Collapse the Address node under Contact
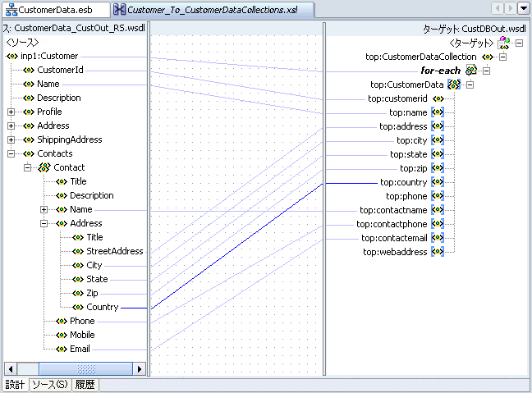This screenshot has height=393, width=532. pos(44,223)
